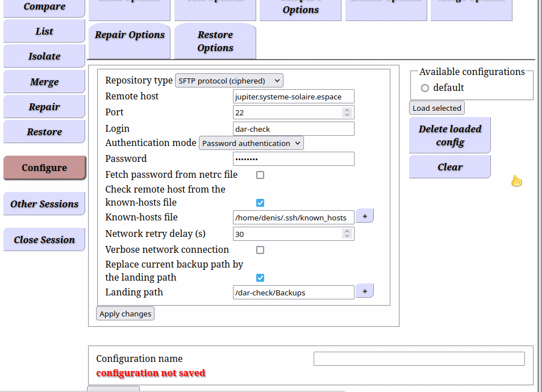Open the List section in the sidebar
Screen dimensions: 542x392
click(x=44, y=31)
